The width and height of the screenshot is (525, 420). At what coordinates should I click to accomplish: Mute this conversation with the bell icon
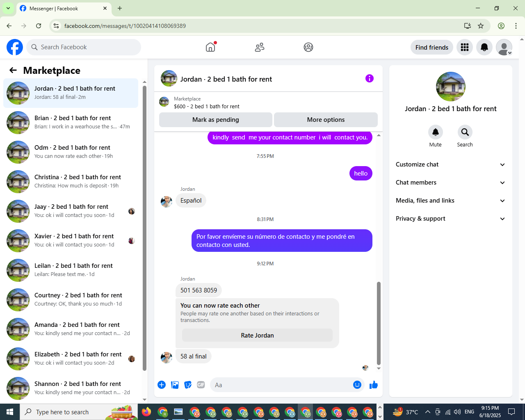pyautogui.click(x=436, y=132)
